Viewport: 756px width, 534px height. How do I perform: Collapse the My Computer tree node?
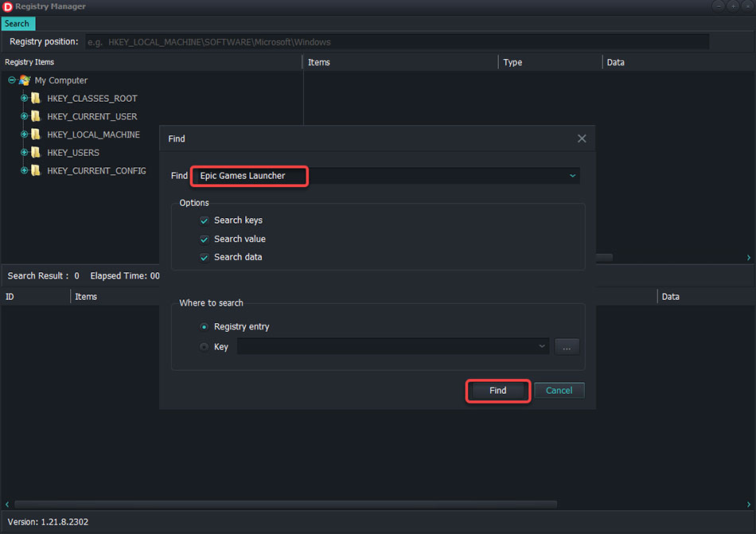point(12,80)
